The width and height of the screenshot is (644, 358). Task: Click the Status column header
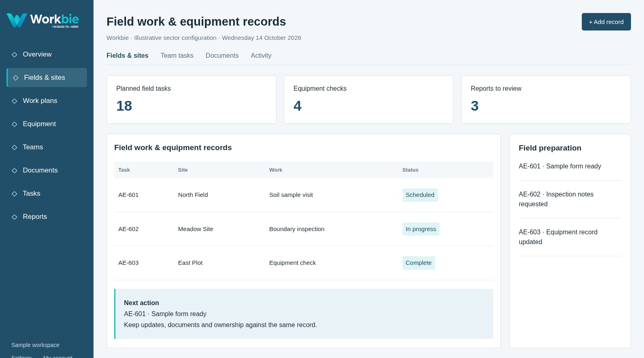410,170
